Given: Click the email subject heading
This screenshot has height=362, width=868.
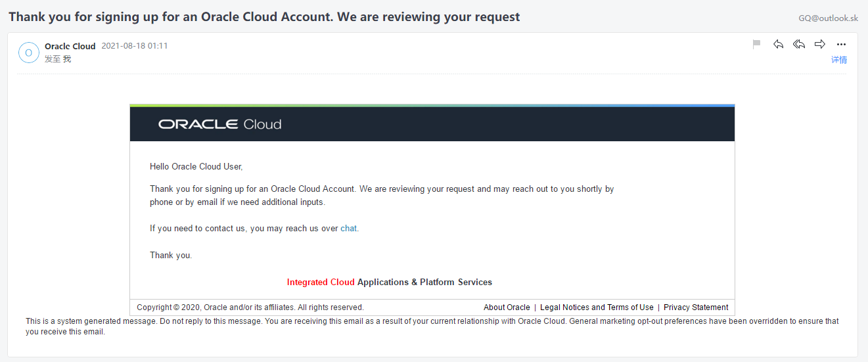Looking at the screenshot, I should pyautogui.click(x=264, y=17).
